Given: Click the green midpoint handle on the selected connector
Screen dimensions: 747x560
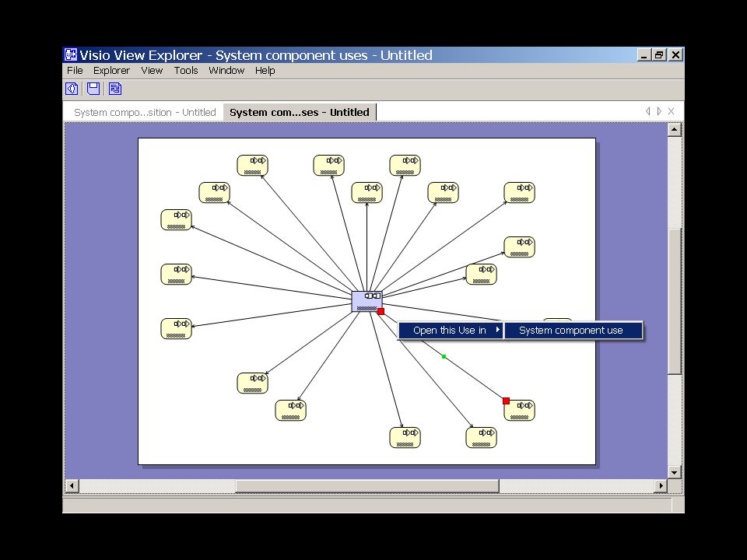Looking at the screenshot, I should pos(444,357).
